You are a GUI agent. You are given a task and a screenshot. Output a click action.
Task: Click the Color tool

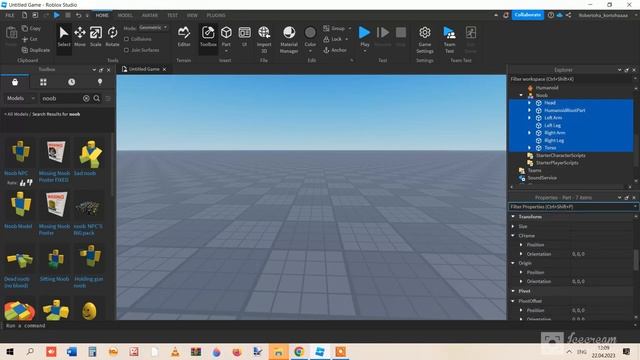(310, 37)
